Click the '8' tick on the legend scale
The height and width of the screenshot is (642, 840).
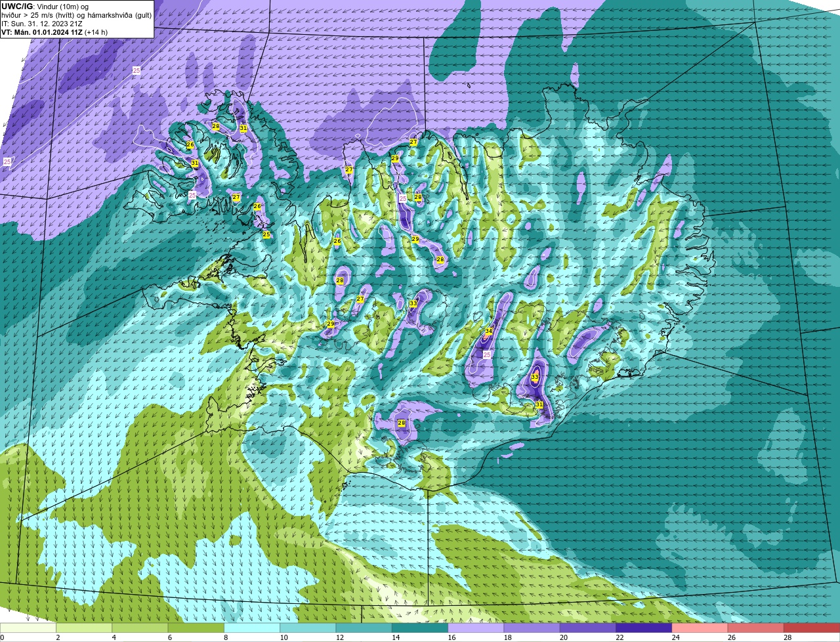click(x=225, y=637)
